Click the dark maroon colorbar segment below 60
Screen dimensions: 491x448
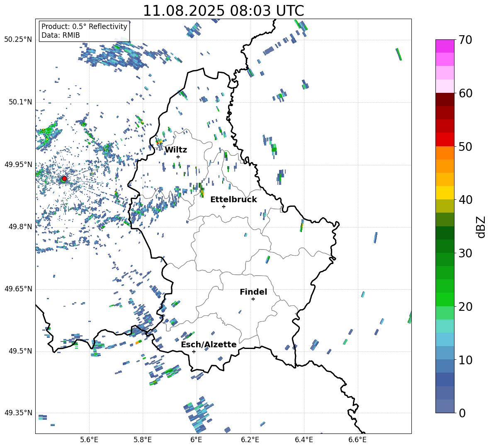click(445, 99)
